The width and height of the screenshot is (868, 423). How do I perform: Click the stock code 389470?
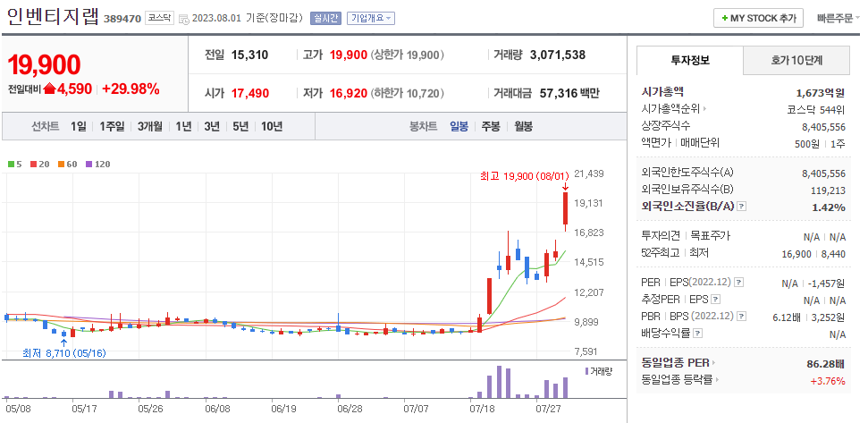pyautogui.click(x=122, y=19)
